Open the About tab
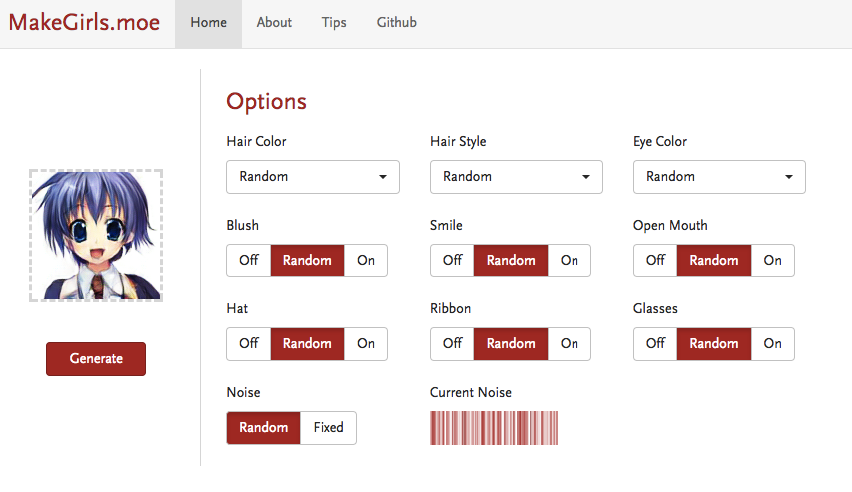Screen dimensions: 852x492 pyautogui.click(x=274, y=22)
